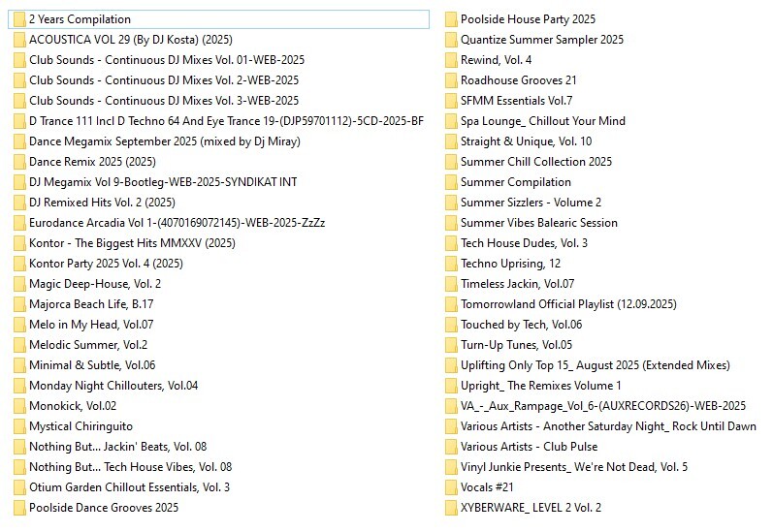Select Dance Megamix September 2025 folder name
The image size is (773, 532).
click(165, 141)
